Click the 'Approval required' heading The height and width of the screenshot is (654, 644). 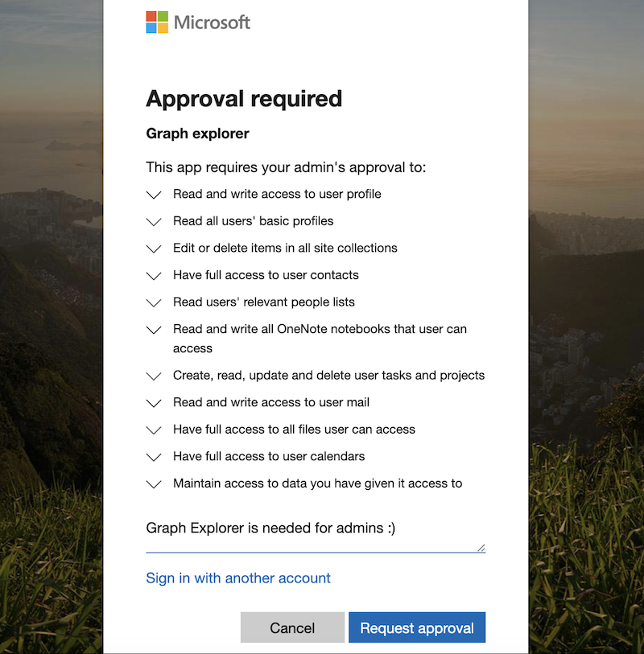click(244, 99)
